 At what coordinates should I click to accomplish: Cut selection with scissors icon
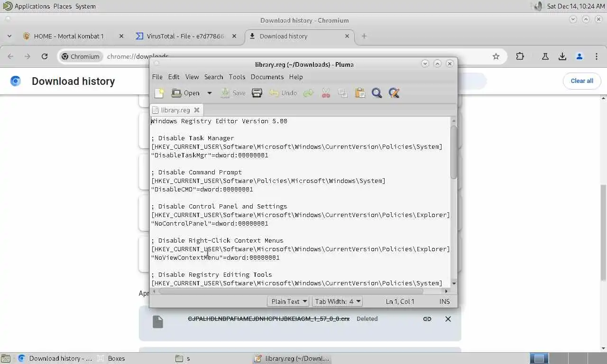(x=326, y=93)
